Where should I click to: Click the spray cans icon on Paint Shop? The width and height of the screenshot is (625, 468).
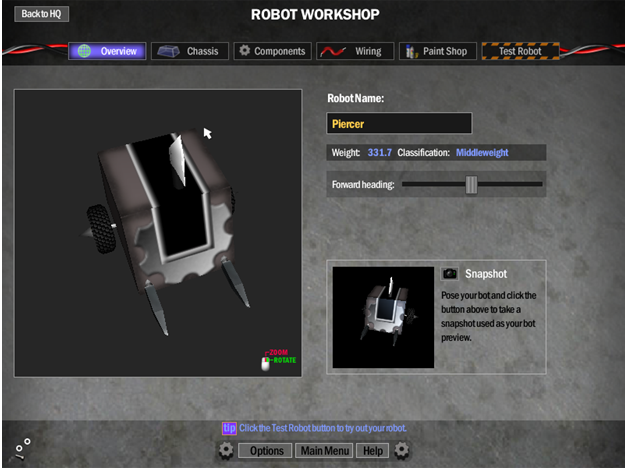[411, 51]
